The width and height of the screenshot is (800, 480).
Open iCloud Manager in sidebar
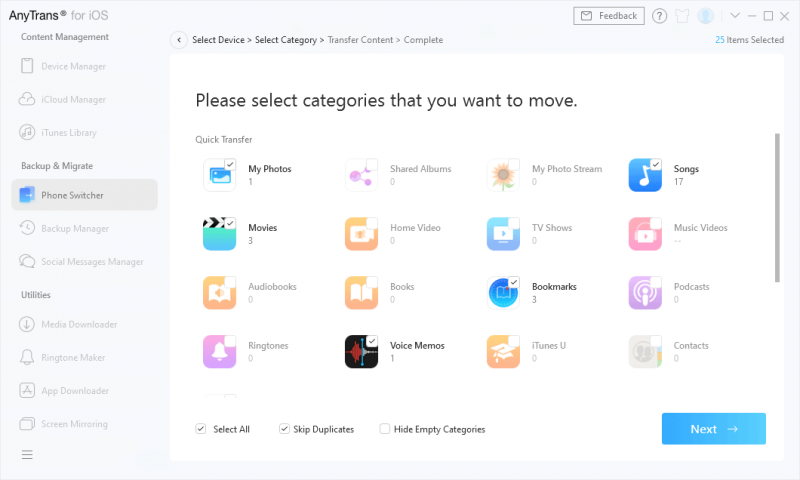pos(84,99)
